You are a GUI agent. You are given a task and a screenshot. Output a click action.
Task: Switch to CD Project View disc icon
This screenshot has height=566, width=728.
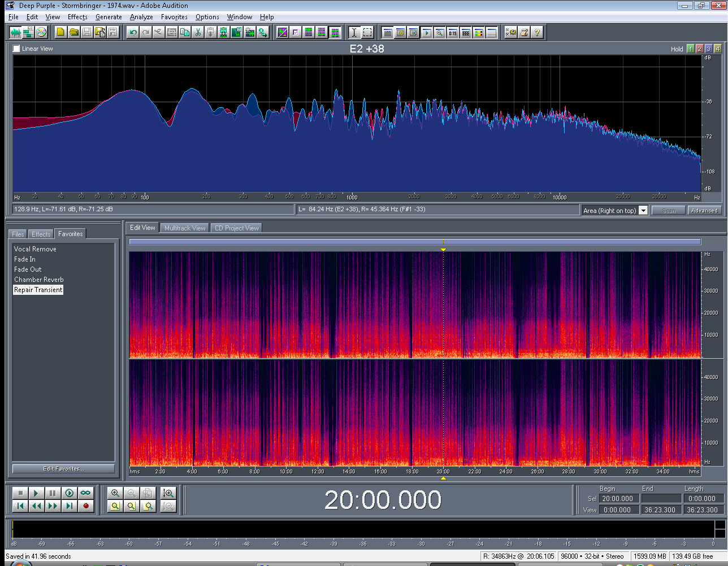point(41,32)
